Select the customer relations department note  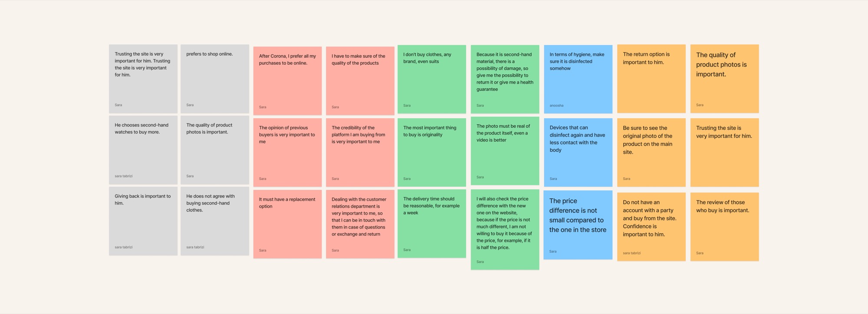tap(360, 224)
